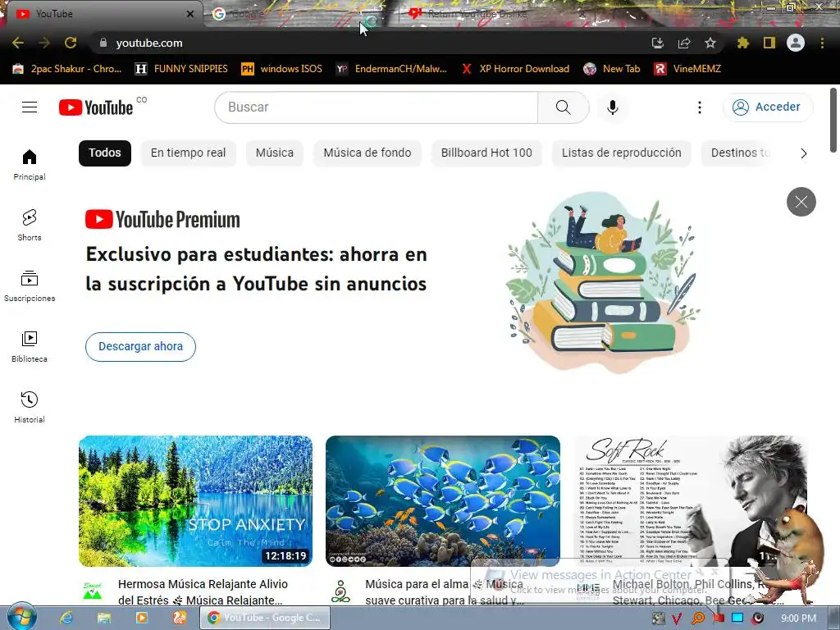Open Chrome three-dot menu
840x630 pixels.
822,43
